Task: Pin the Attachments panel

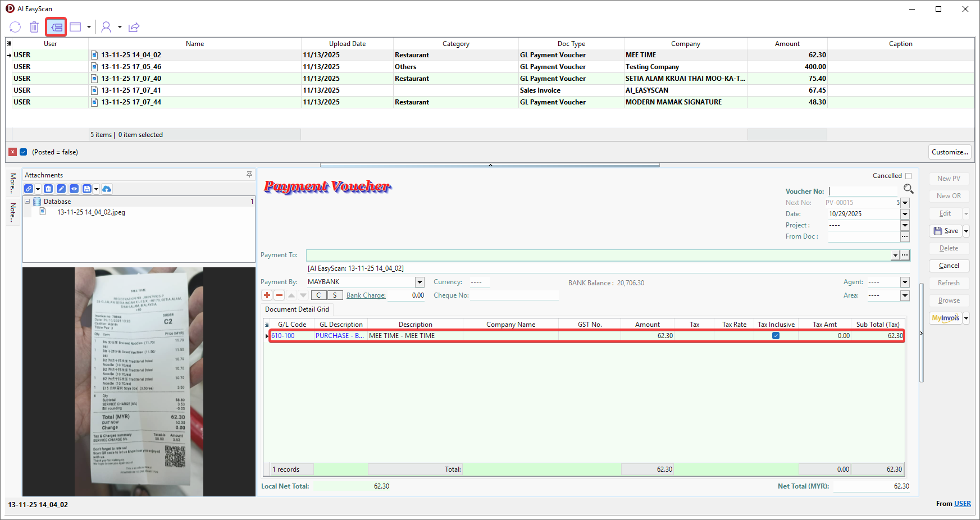Action: (x=249, y=175)
